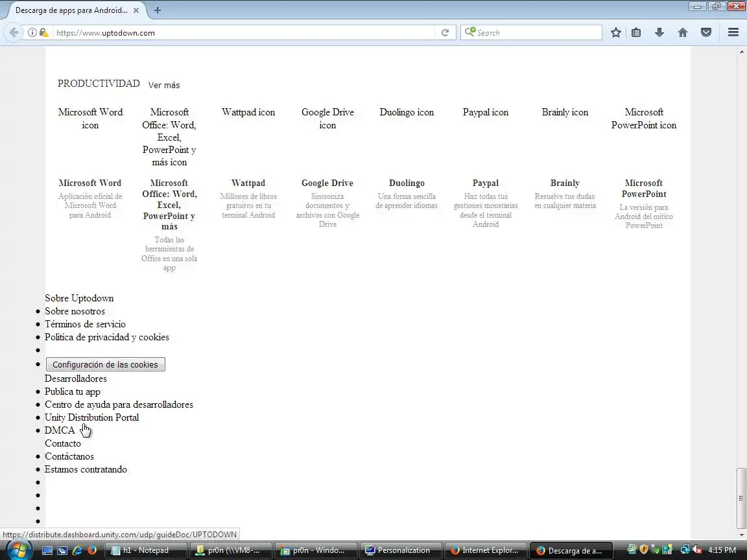This screenshot has width=747, height=560.
Task: Click the 'Configuración de las cookies' button
Action: [x=105, y=364]
